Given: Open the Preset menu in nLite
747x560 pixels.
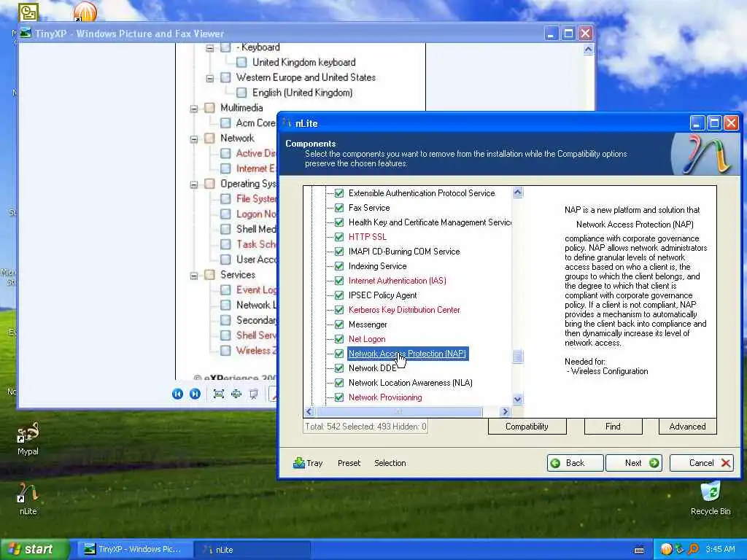Looking at the screenshot, I should click(349, 463).
